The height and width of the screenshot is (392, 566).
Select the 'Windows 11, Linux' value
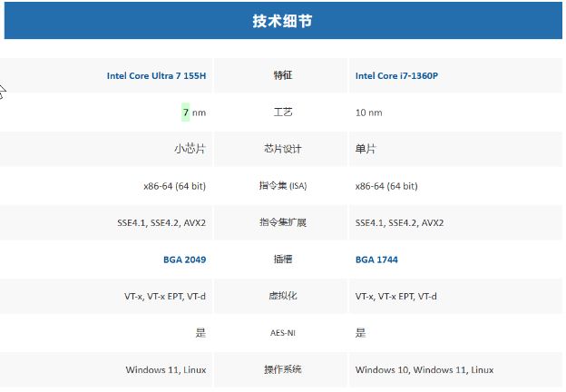click(x=166, y=370)
